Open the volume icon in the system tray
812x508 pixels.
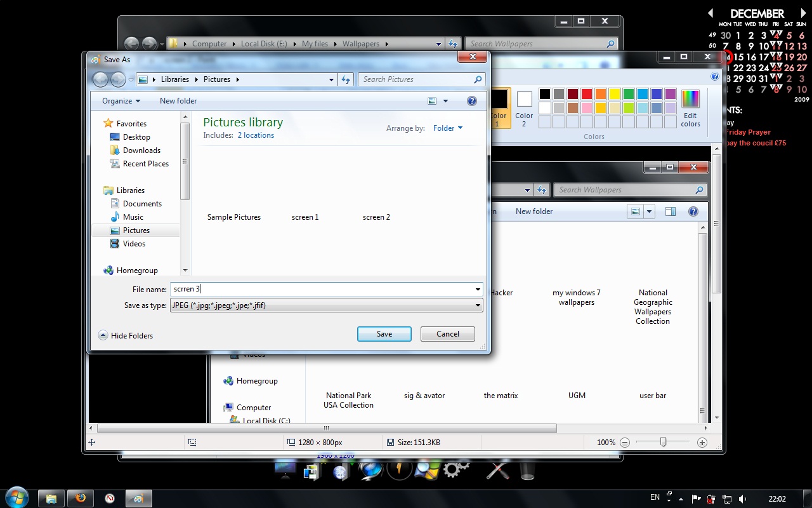[x=743, y=498]
